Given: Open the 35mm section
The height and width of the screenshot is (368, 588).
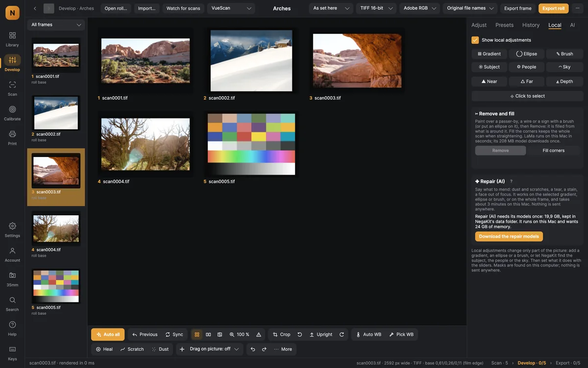Looking at the screenshot, I should click(12, 279).
